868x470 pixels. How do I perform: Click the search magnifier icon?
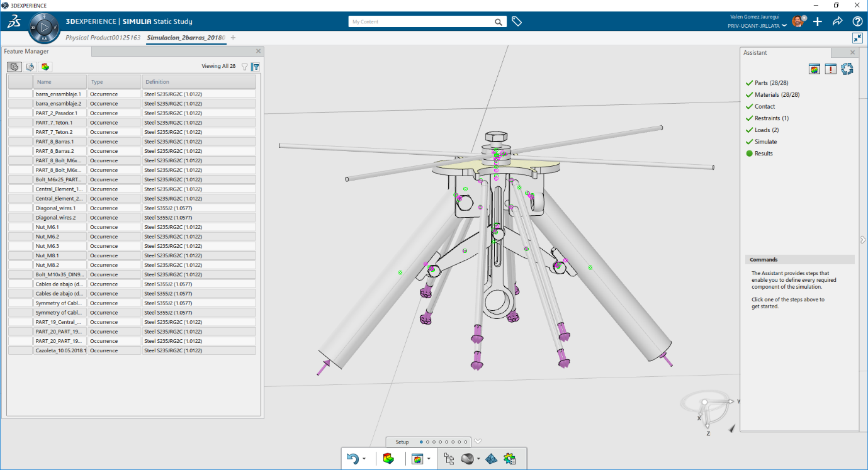(x=499, y=21)
